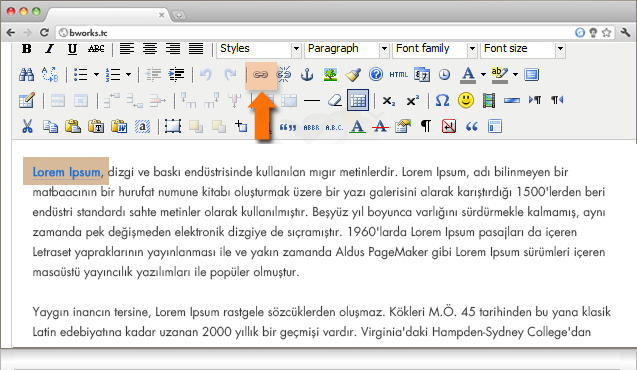Toggle bold formatting
Image resolution: width=637 pixels, height=370 pixels.
[x=27, y=49]
